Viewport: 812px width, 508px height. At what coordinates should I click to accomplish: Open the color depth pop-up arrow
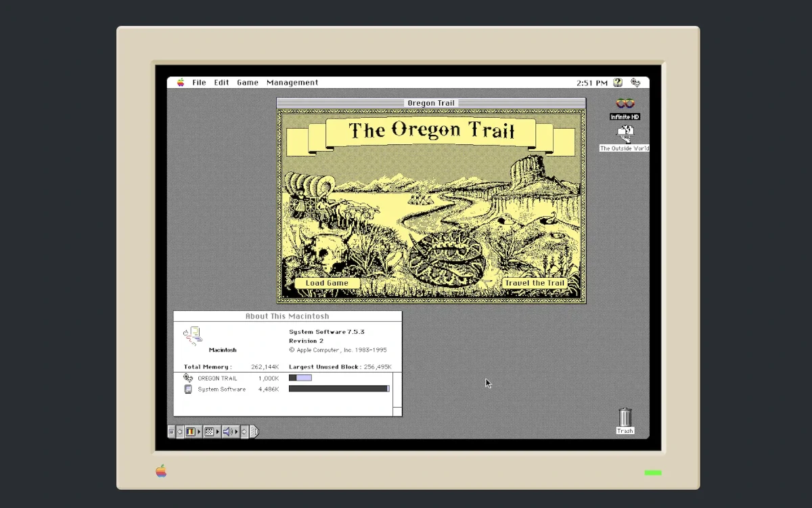199,431
